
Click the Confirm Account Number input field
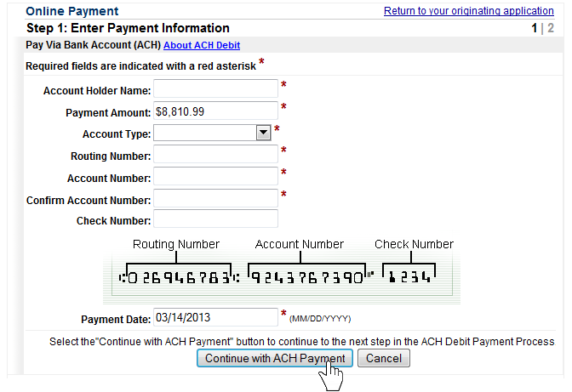coord(215,199)
